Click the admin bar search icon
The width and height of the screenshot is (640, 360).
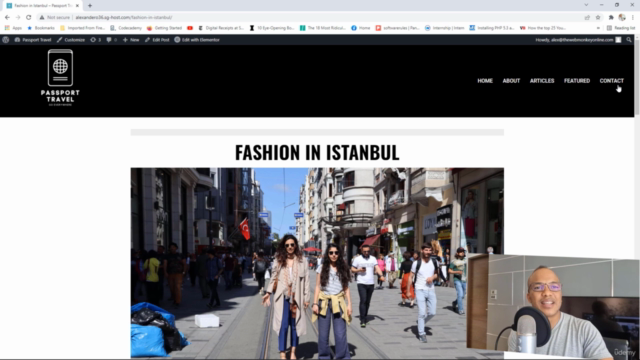[x=629, y=40]
